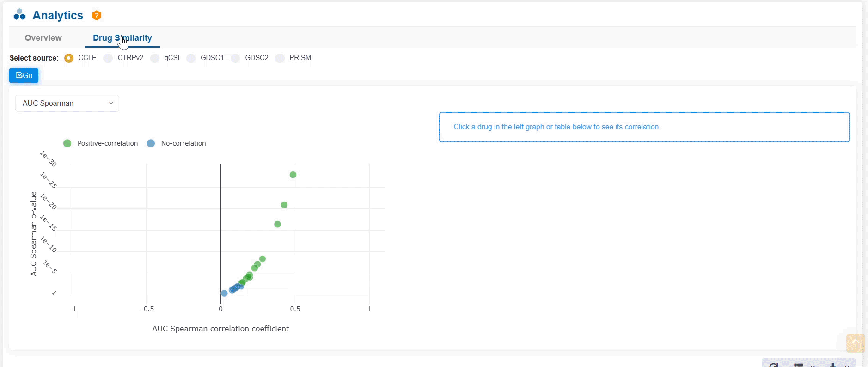Click the scroll-to-top arrow button
This screenshot has width=868, height=367.
tap(855, 343)
